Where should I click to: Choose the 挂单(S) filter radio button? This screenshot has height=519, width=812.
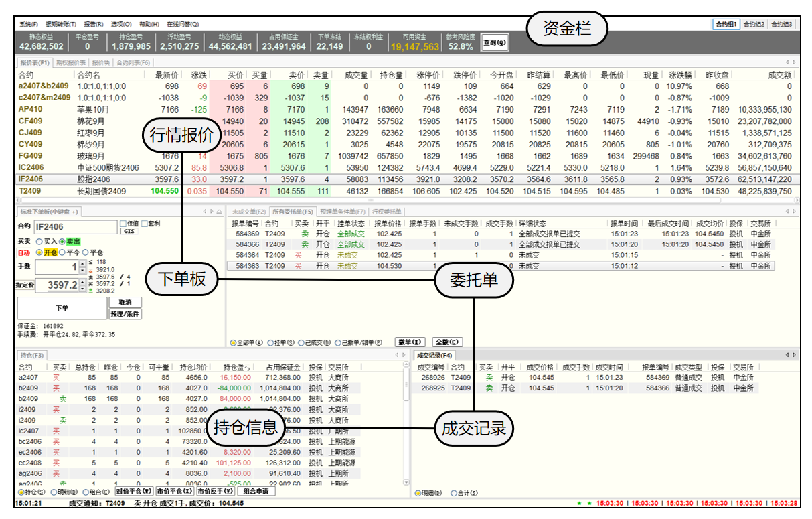(270, 342)
